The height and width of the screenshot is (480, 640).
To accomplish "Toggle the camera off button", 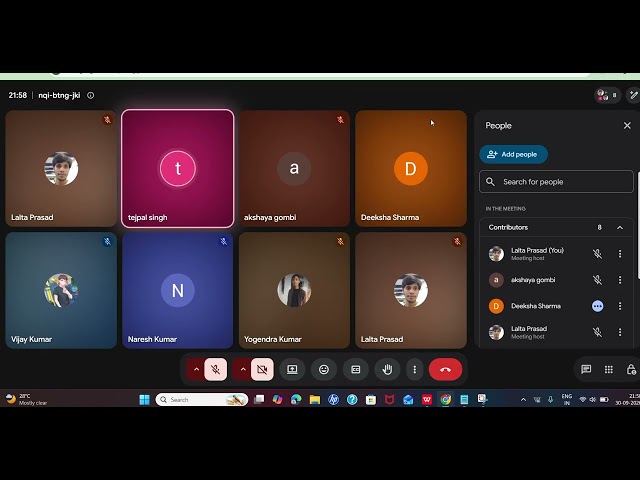I will click(262, 369).
